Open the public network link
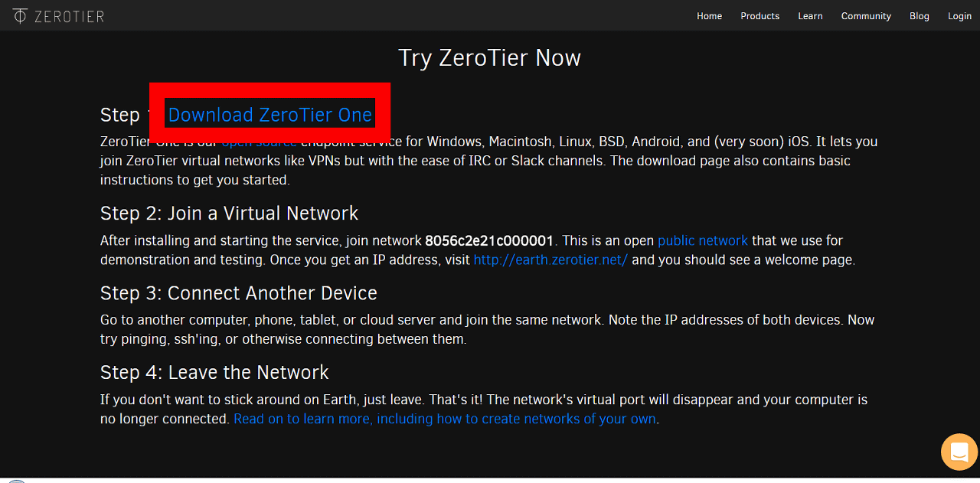Screen dimensions: 980x483 (703, 240)
